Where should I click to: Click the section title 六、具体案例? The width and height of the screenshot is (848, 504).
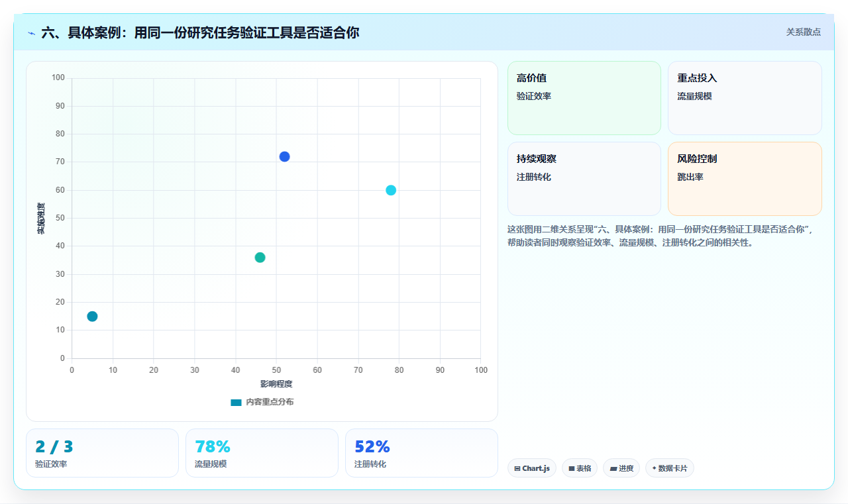click(x=200, y=32)
